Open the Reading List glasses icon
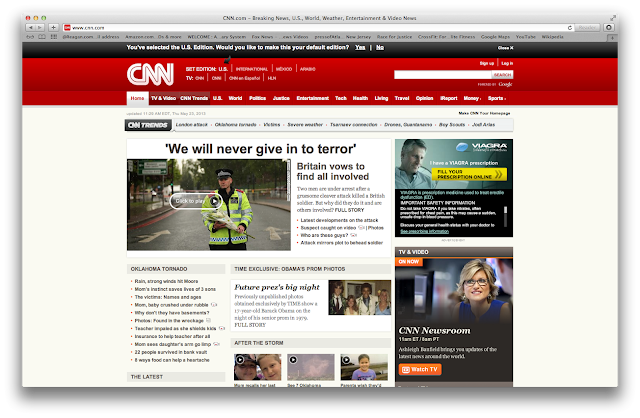The image size is (640, 418). pos(30,37)
